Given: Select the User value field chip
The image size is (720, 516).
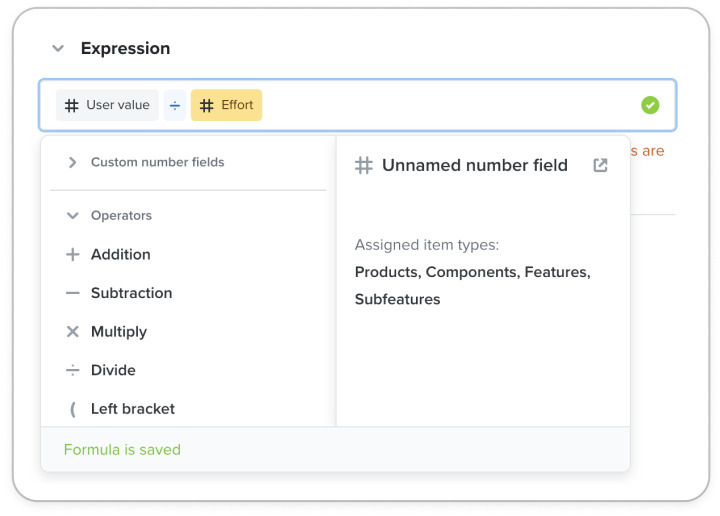Looking at the screenshot, I should click(107, 105).
